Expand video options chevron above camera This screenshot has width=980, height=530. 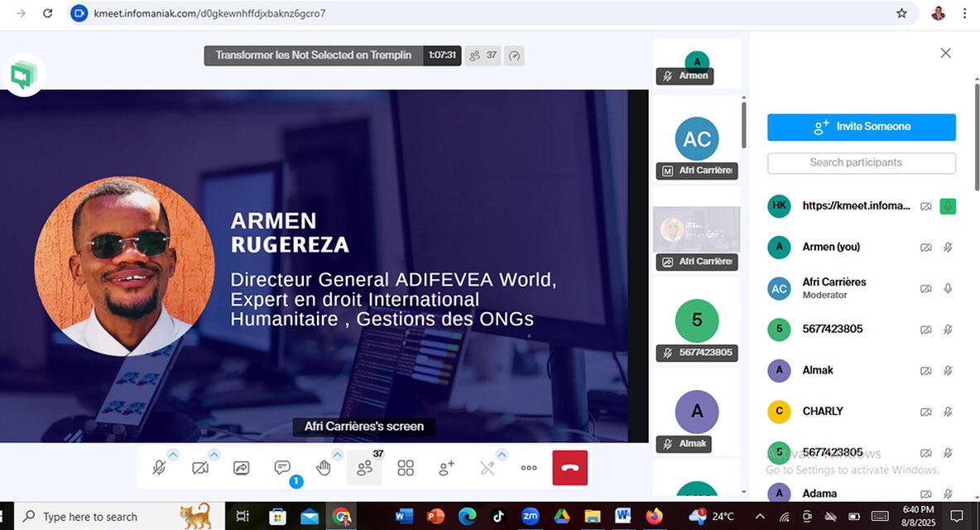tap(214, 455)
